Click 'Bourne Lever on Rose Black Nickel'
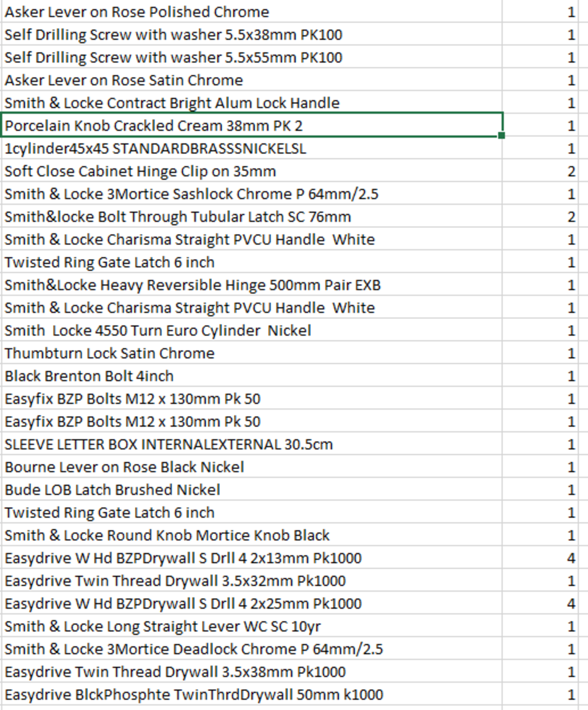Viewport: 588px width, 710px height. tap(252, 467)
